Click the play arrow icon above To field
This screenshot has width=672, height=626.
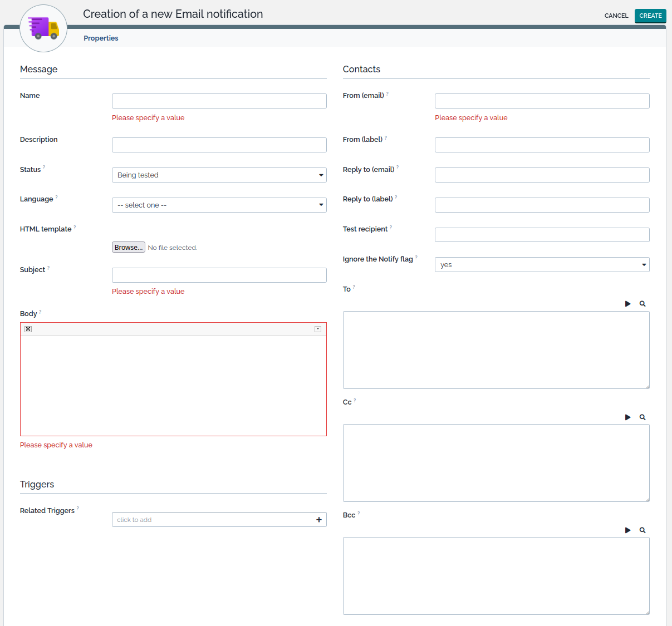tap(627, 304)
